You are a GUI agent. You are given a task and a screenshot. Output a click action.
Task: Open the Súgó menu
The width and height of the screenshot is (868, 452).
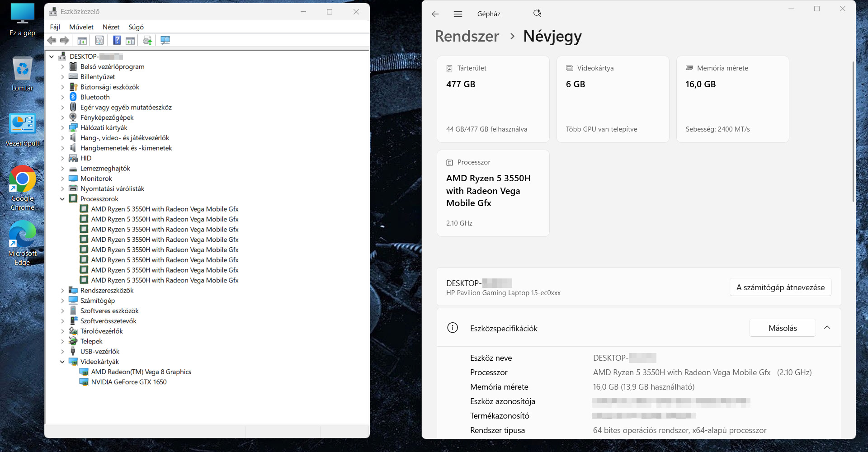(136, 27)
